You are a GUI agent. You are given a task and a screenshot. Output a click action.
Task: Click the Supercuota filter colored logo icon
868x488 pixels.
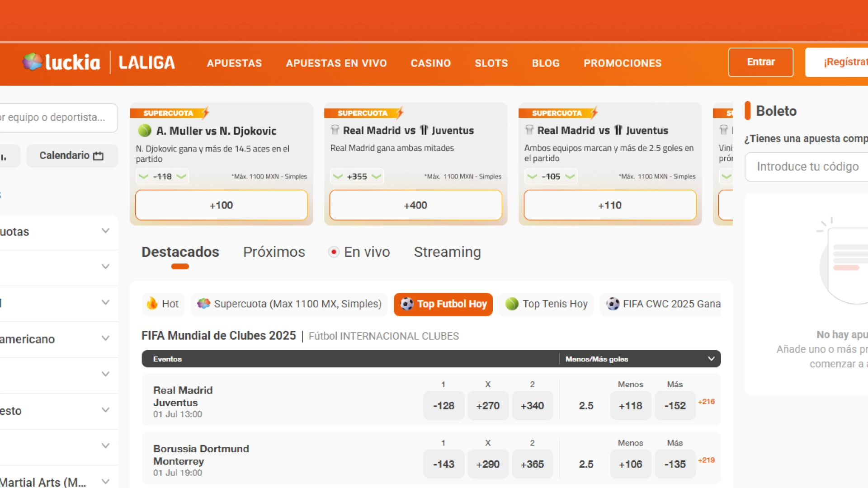point(204,304)
